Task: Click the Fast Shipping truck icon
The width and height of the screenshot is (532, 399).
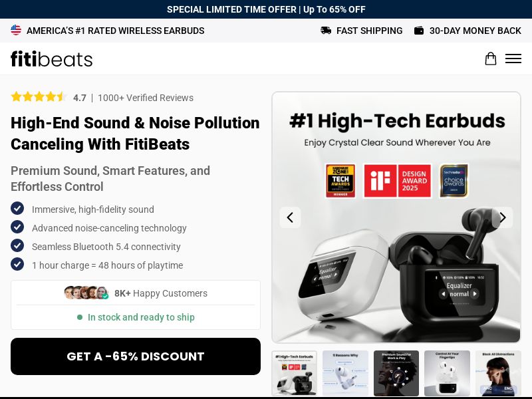Action: (x=326, y=31)
